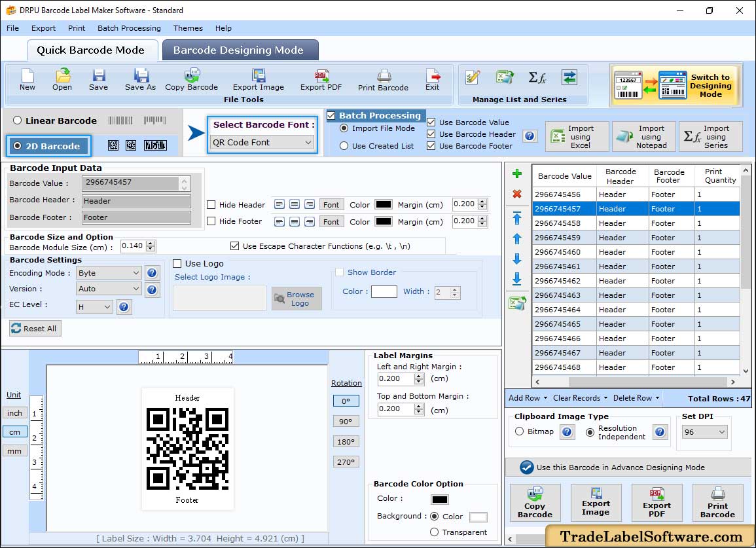
Task: Click Use this Barcode in Advance Designing Mode
Action: click(628, 467)
